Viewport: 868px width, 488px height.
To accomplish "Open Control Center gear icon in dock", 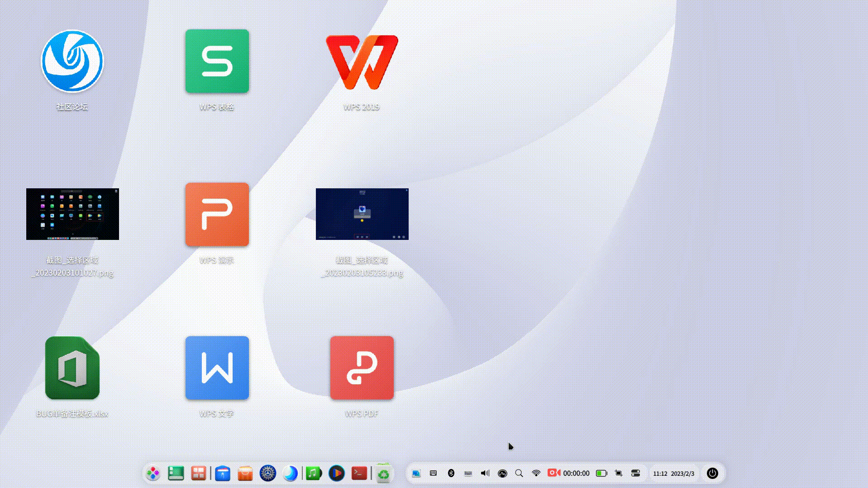I will point(268,474).
